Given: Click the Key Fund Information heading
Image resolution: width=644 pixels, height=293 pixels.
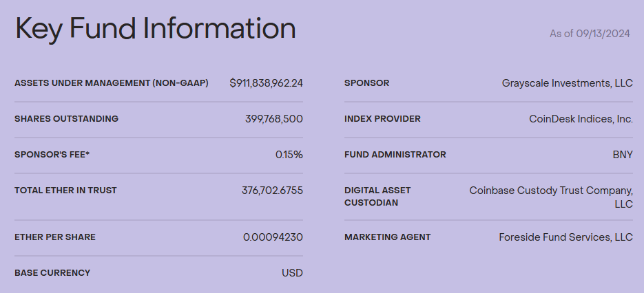Looking at the screenshot, I should 155,29.
